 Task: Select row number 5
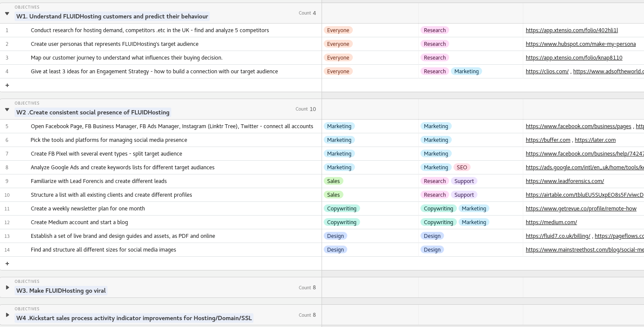pyautogui.click(x=7, y=126)
